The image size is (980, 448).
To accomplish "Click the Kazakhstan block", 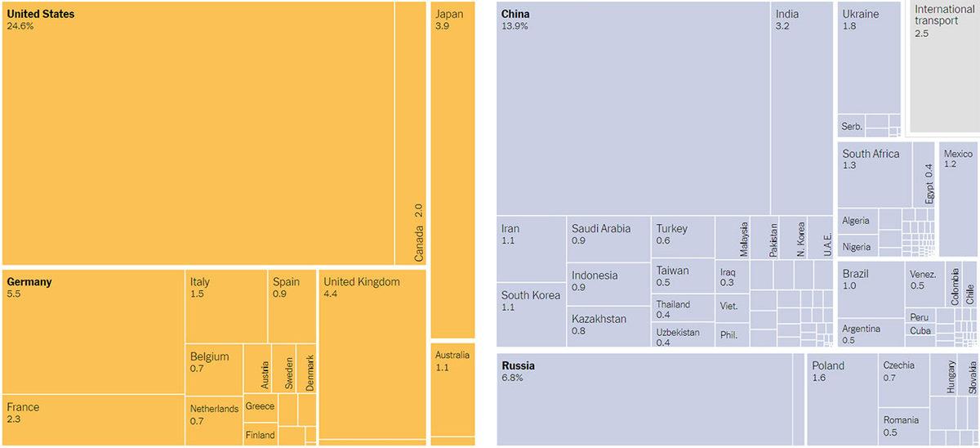I will [x=608, y=322].
